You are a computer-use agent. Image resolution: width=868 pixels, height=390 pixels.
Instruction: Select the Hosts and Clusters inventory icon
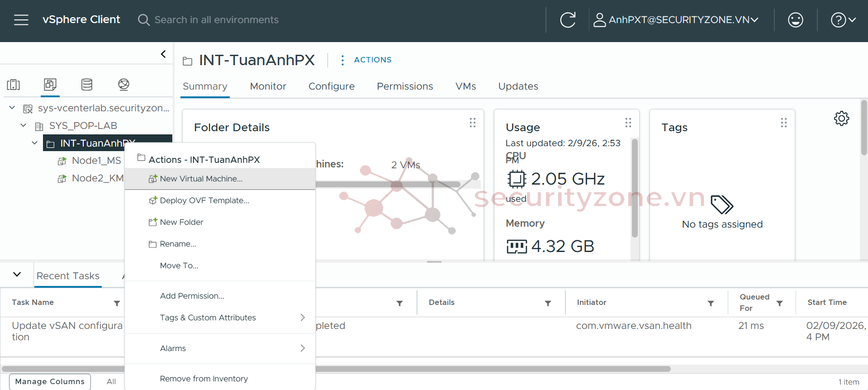click(14, 85)
